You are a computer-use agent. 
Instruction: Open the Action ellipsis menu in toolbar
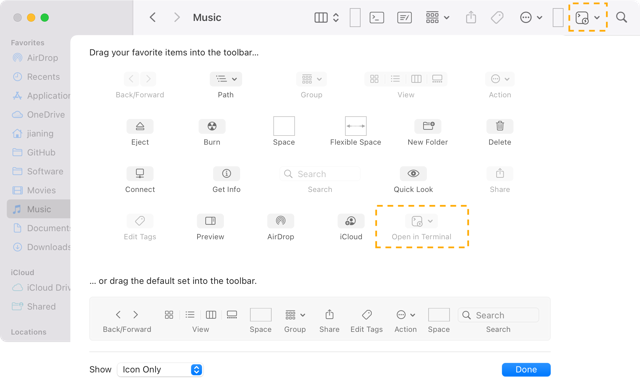(x=531, y=18)
